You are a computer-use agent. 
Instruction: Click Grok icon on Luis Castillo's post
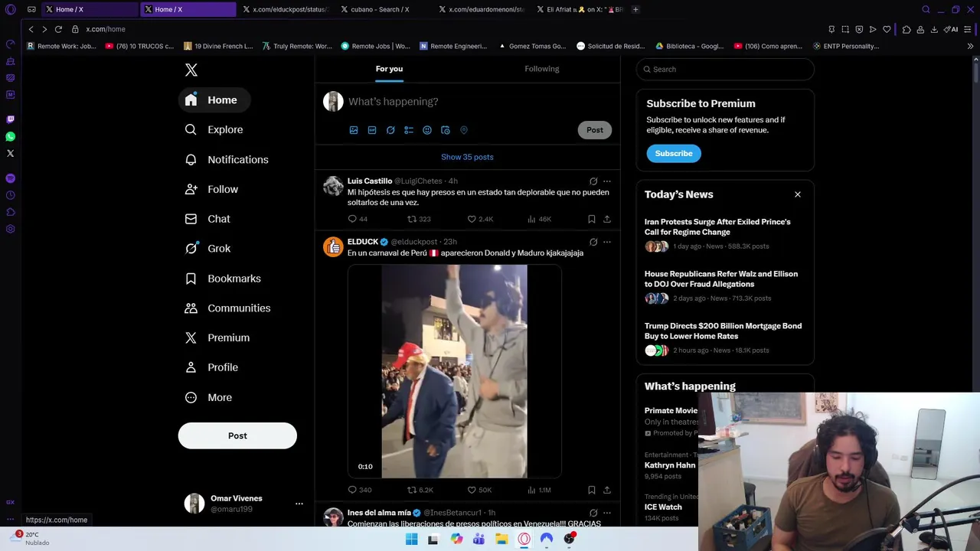click(593, 181)
